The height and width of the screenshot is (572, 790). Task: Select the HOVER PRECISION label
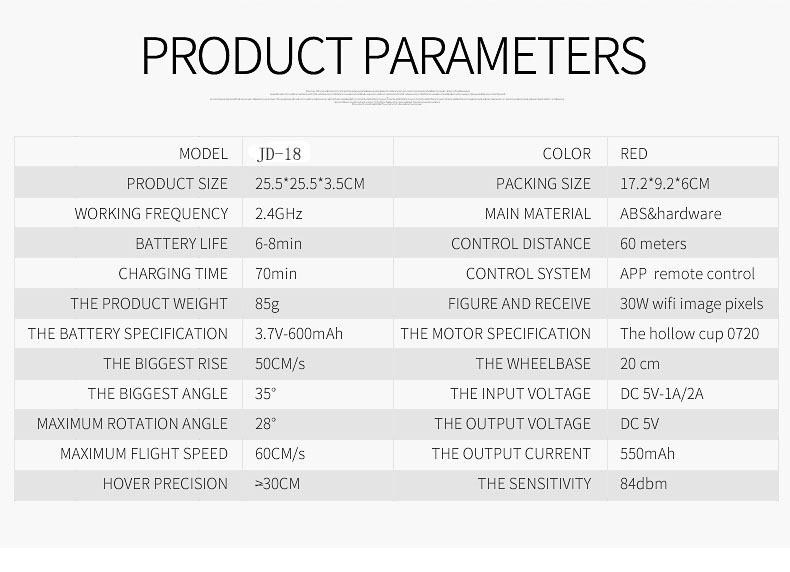(165, 484)
